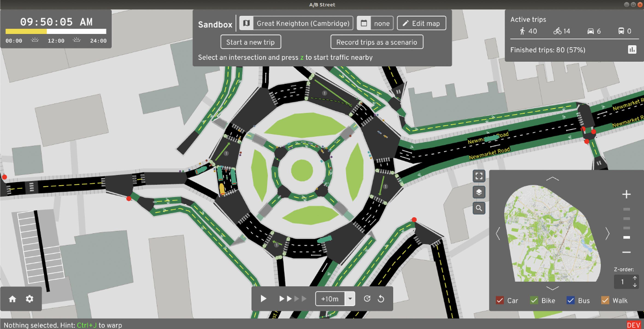
Task: Click the jump-to-time clock icon
Action: click(367, 299)
